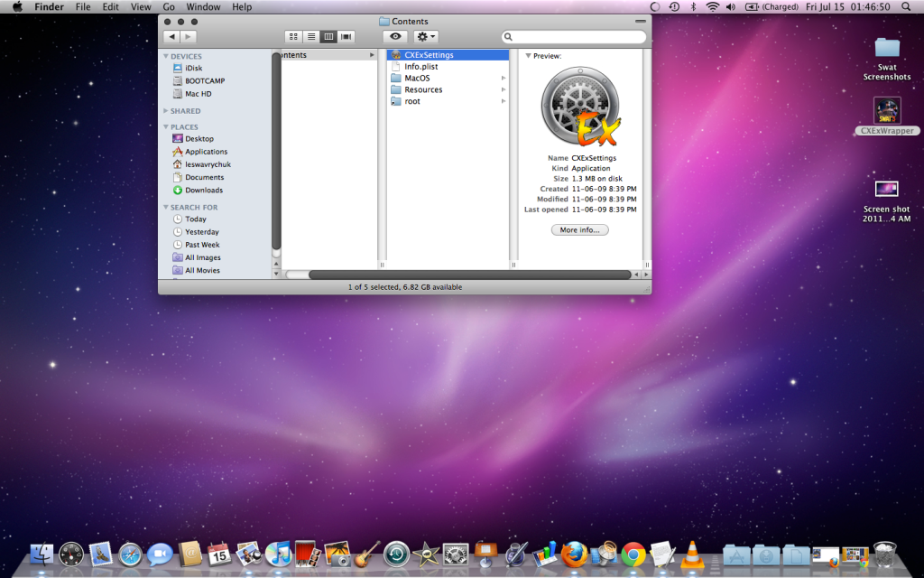This screenshot has width=924, height=578.
Task: Click the Quick Look eye button
Action: tap(395, 36)
